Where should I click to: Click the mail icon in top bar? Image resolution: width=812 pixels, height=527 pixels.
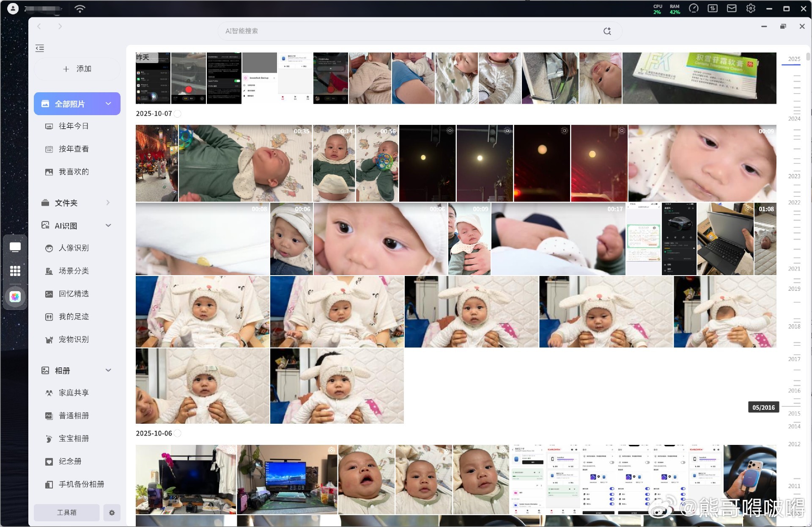(x=732, y=8)
